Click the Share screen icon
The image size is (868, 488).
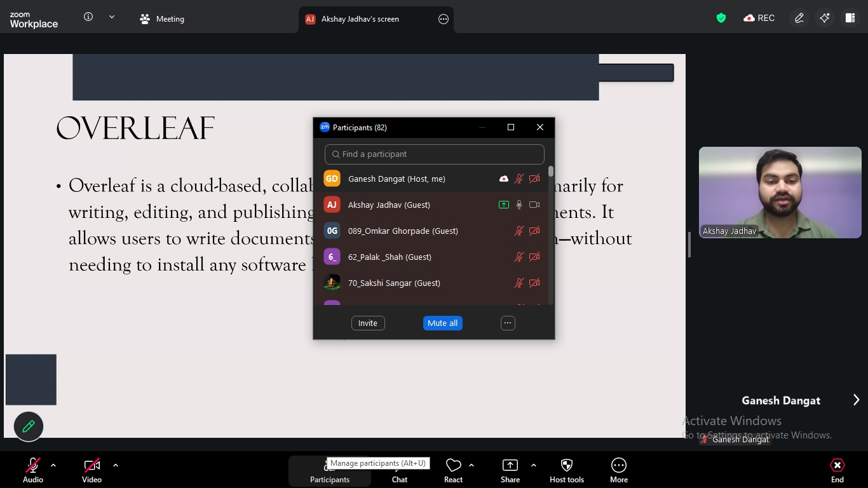tap(510, 471)
